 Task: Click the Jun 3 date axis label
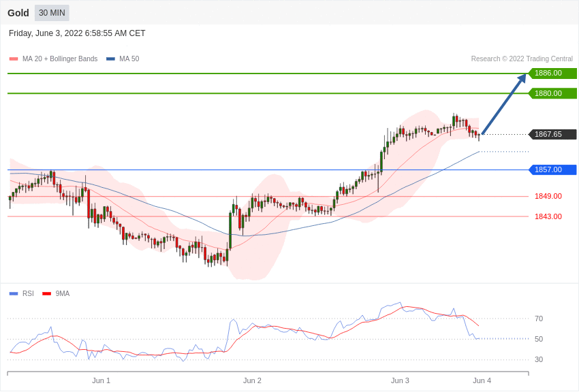tap(400, 380)
